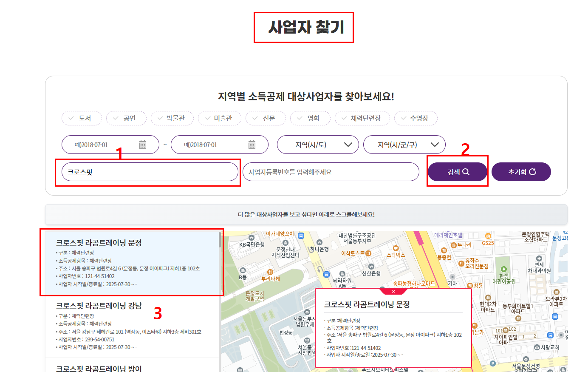Toggle the 체력단련장 category chip
This screenshot has height=372, width=588.
click(362, 118)
